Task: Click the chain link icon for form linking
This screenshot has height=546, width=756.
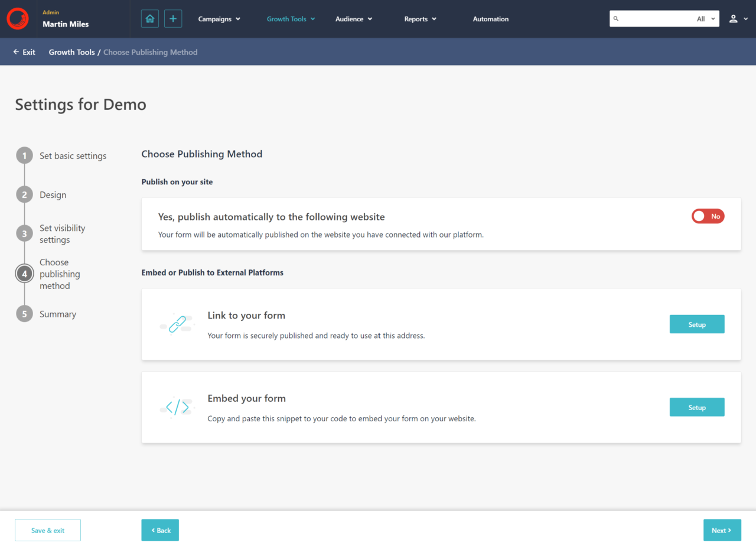Action: [x=176, y=324]
